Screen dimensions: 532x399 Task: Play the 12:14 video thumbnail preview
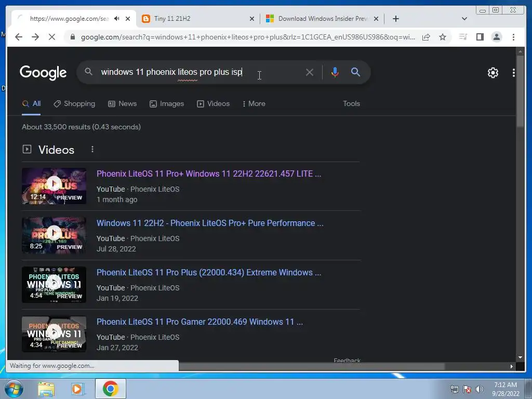54,186
